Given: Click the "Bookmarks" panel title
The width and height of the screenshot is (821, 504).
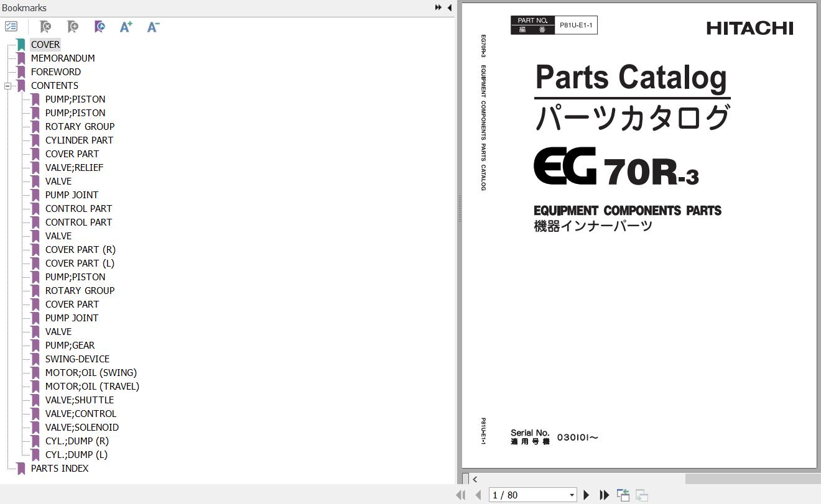Looking at the screenshot, I should click(x=24, y=8).
